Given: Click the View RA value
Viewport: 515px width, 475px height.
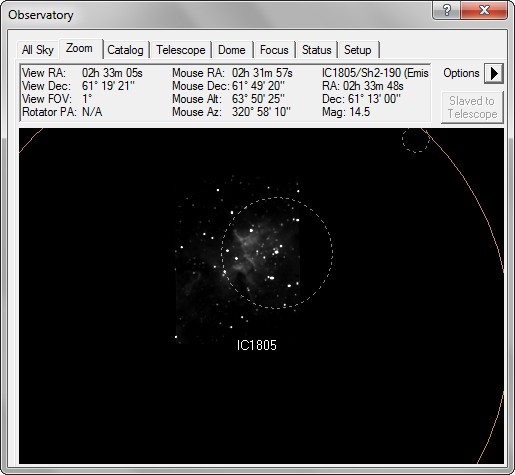Looking at the screenshot, I should click(112, 73).
